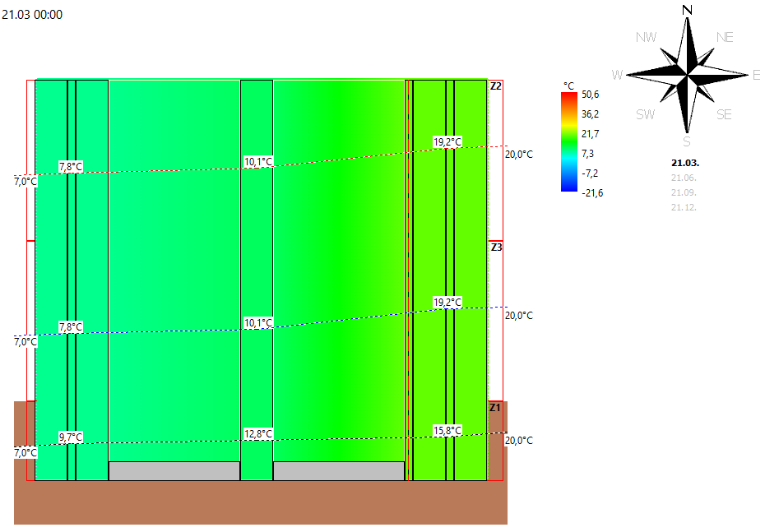The width and height of the screenshot is (765, 532).
Task: Pick the NW direction on the compass
Action: (x=647, y=37)
